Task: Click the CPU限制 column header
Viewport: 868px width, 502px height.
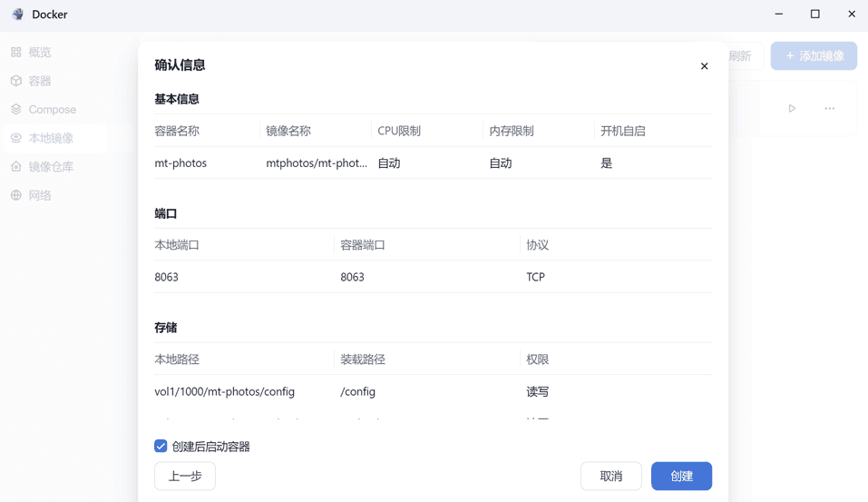Action: (x=399, y=131)
